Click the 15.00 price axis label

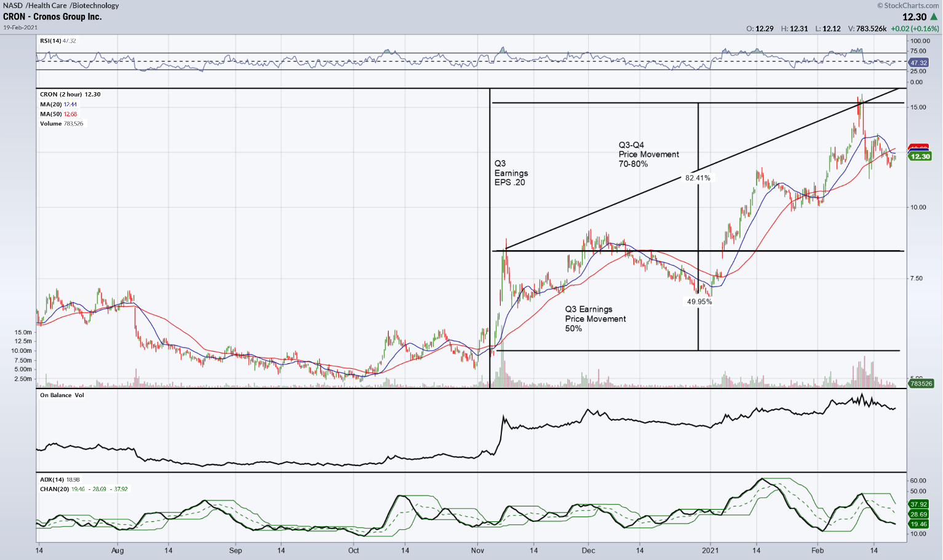[918, 108]
